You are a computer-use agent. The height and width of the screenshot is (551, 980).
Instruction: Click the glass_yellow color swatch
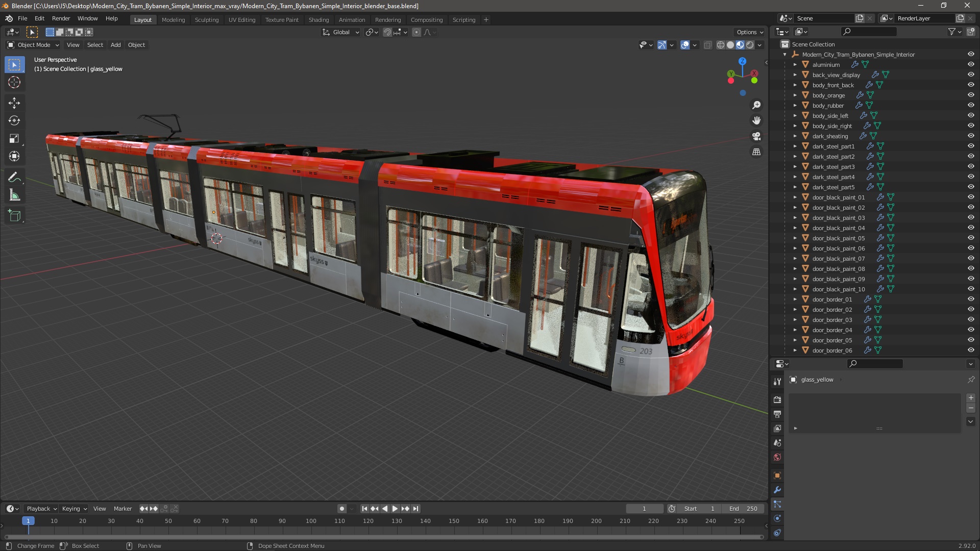(794, 379)
